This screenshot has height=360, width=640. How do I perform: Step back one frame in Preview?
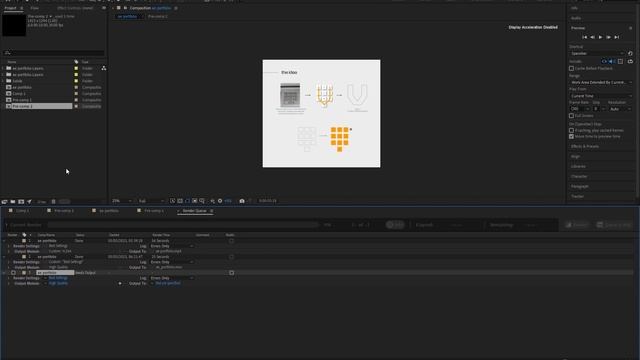pos(592,37)
